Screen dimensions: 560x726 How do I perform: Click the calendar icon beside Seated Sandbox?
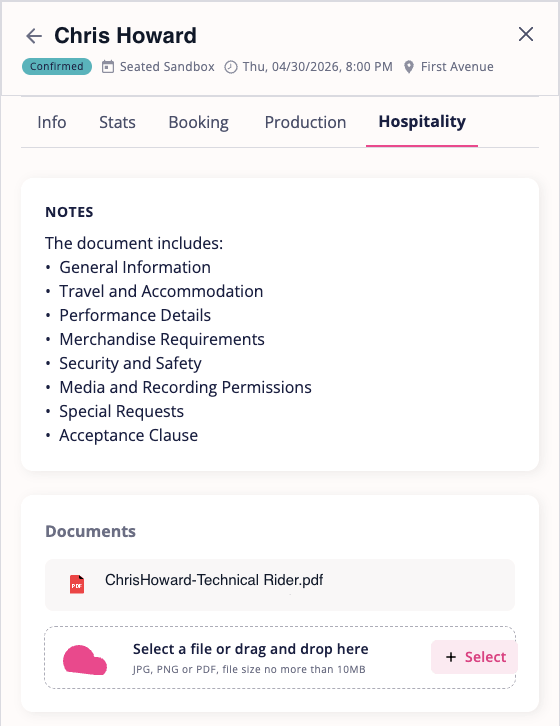(x=107, y=67)
